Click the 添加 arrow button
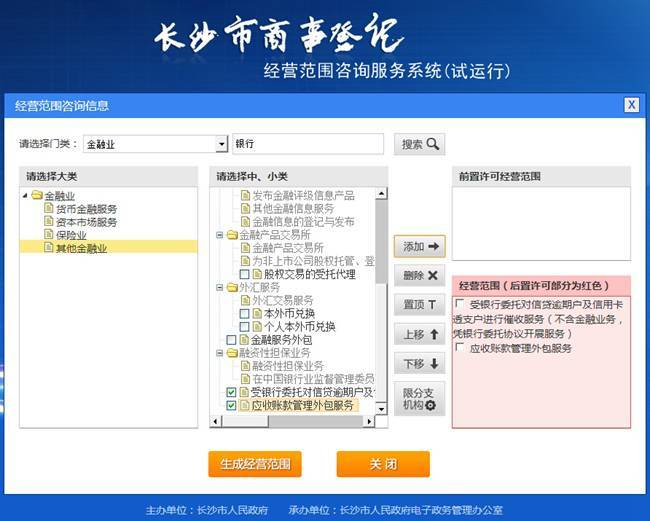This screenshot has width=650, height=521. [x=420, y=247]
